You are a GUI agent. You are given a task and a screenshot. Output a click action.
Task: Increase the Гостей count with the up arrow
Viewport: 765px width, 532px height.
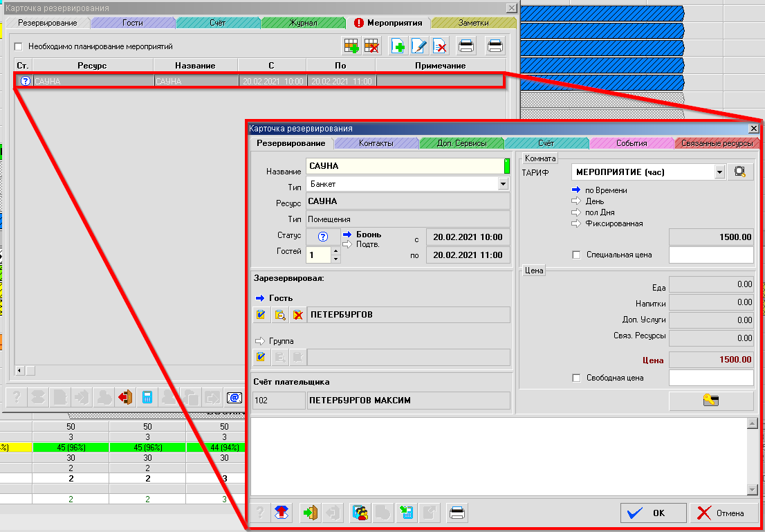click(336, 250)
